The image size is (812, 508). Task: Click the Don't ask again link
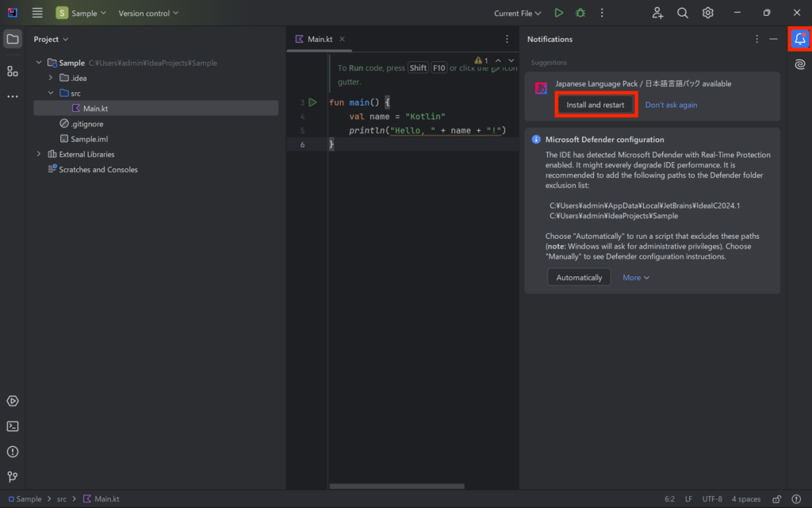671,105
